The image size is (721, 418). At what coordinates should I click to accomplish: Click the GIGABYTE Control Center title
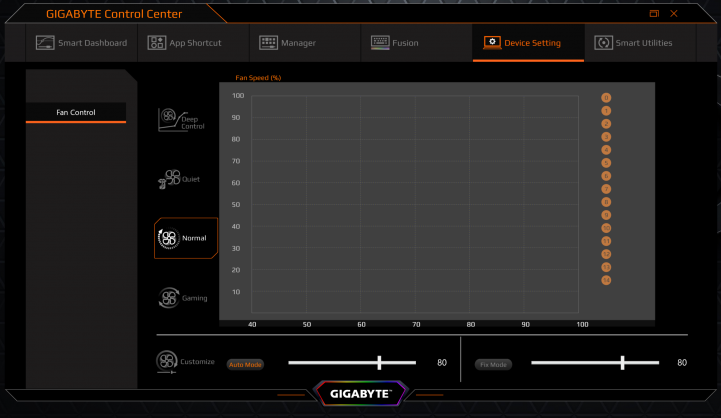(x=114, y=14)
